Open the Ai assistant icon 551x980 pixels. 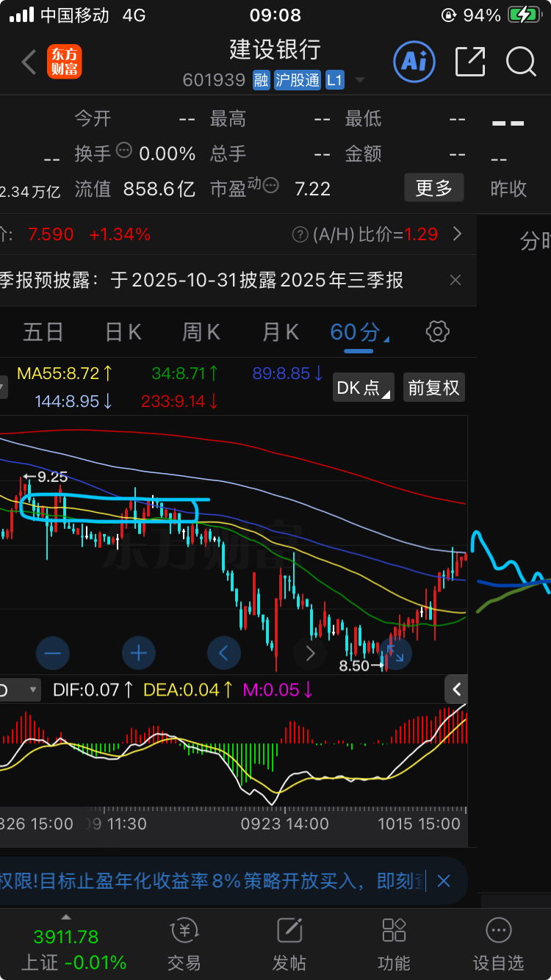[x=414, y=61]
